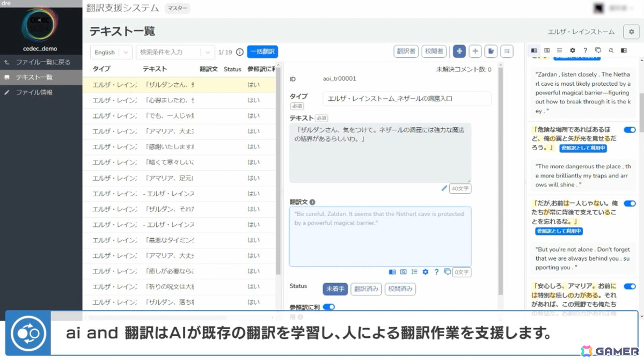Toggle the 校閲者 role button

[434, 51]
